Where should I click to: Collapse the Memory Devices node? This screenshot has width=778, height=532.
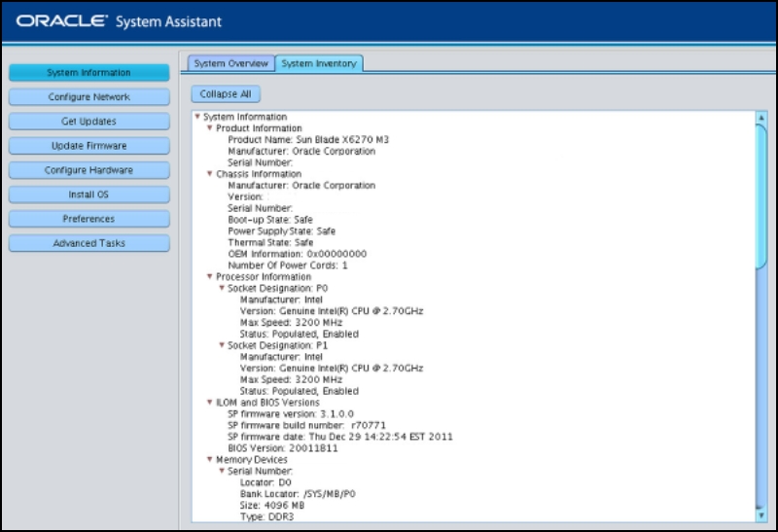pyautogui.click(x=209, y=460)
